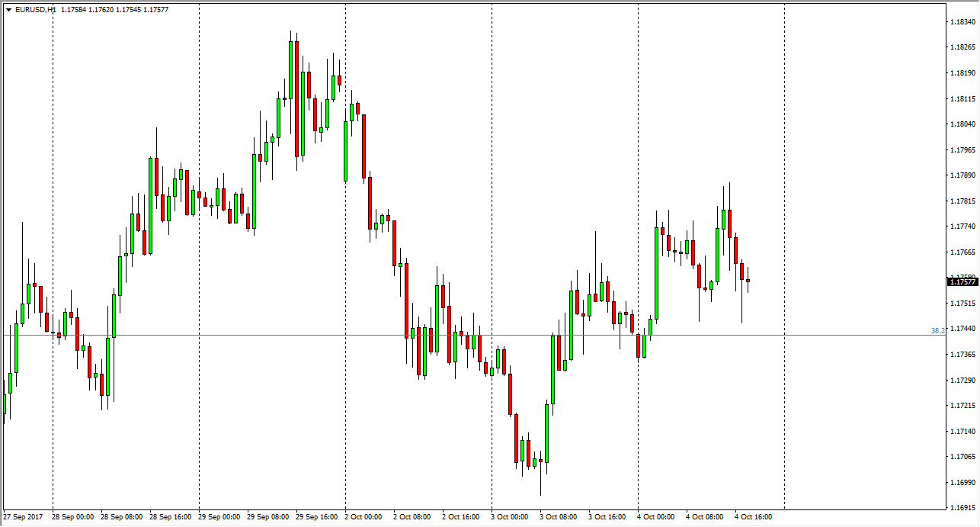Select the 2 Oct 08:00 time label
The height and width of the screenshot is (527, 980).
click(x=414, y=517)
